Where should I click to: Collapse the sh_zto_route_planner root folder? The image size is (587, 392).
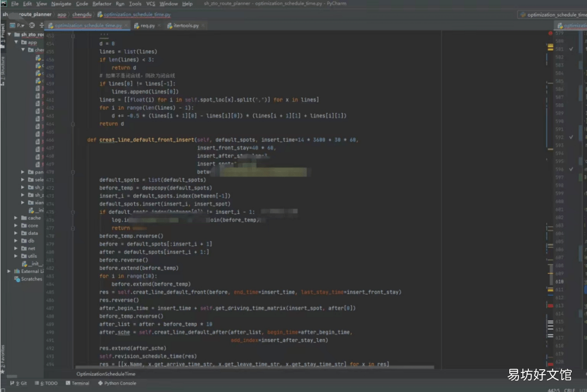(x=10, y=34)
